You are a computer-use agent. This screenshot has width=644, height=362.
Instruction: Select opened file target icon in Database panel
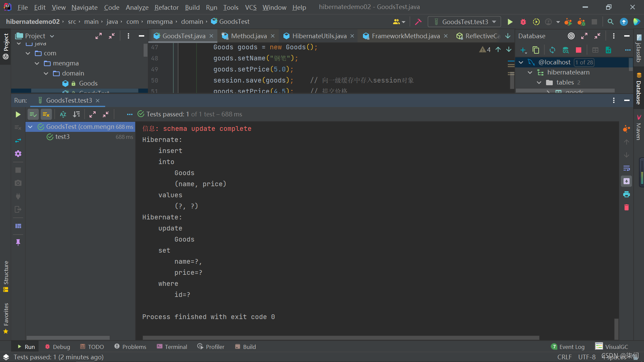coord(571,36)
